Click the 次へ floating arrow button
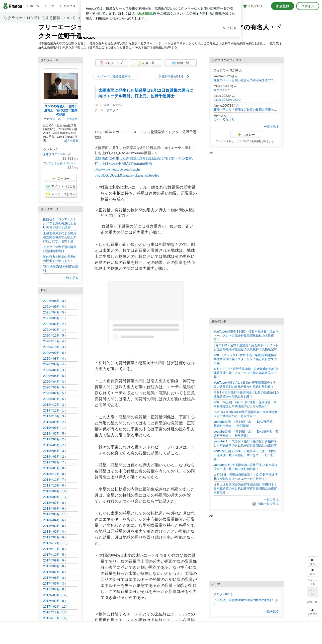This screenshot has height=644, width=322. click(x=312, y=562)
